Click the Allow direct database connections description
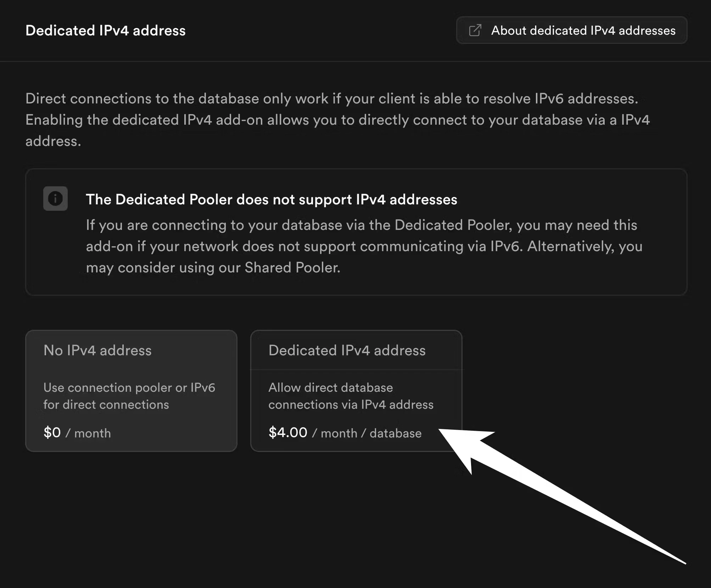 point(351,396)
